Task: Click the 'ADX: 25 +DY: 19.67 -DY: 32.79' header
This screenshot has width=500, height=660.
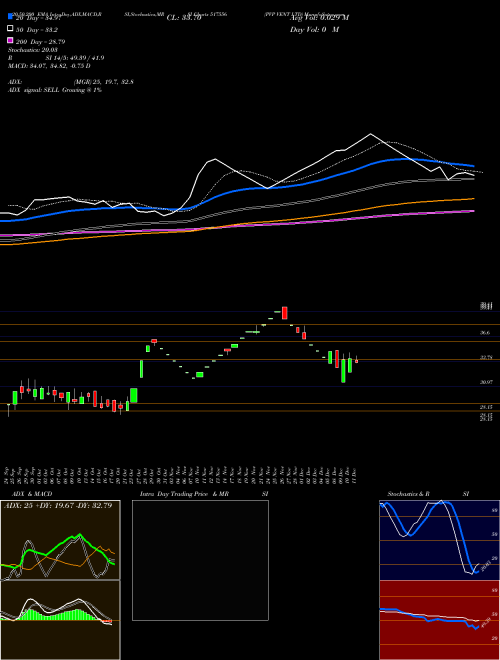Action: click(58, 506)
